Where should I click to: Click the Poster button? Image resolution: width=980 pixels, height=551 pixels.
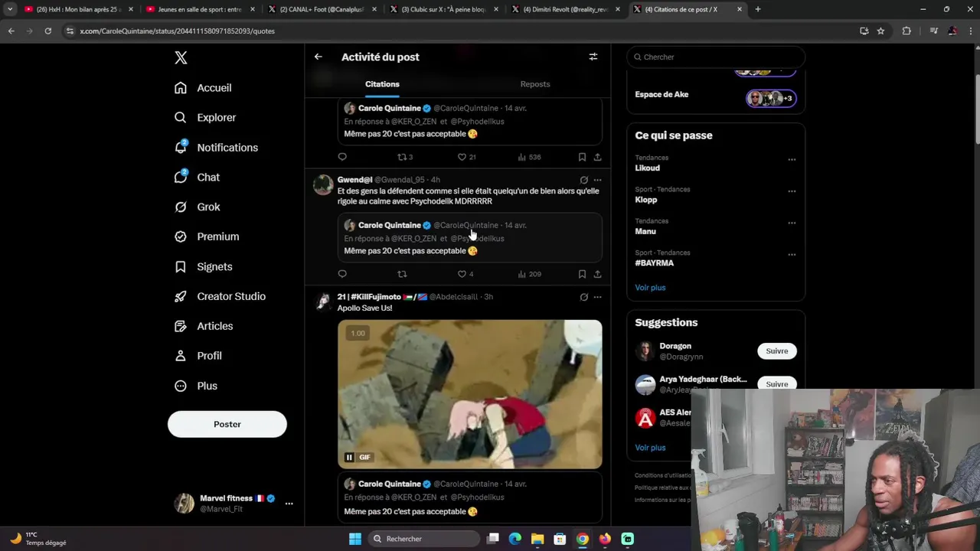[227, 424]
